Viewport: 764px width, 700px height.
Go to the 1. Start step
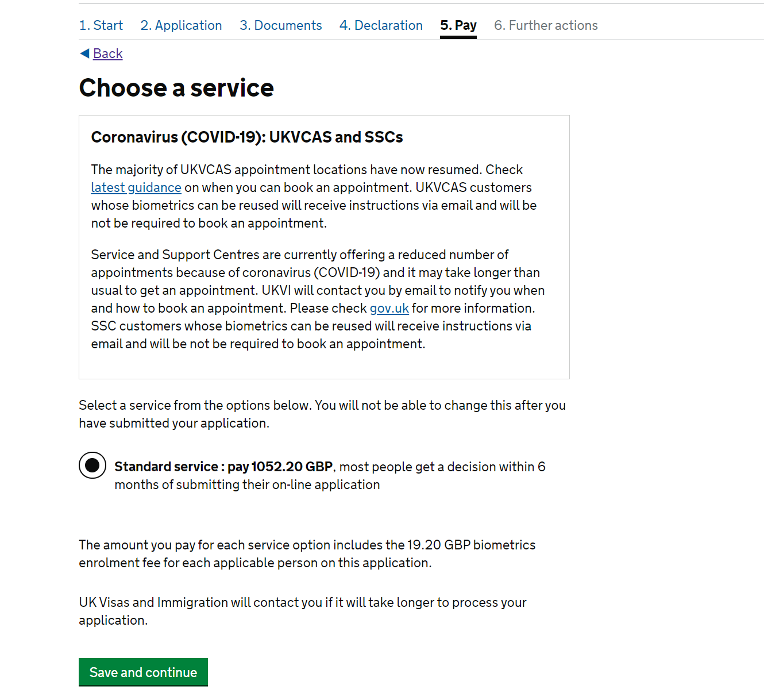[x=101, y=25]
